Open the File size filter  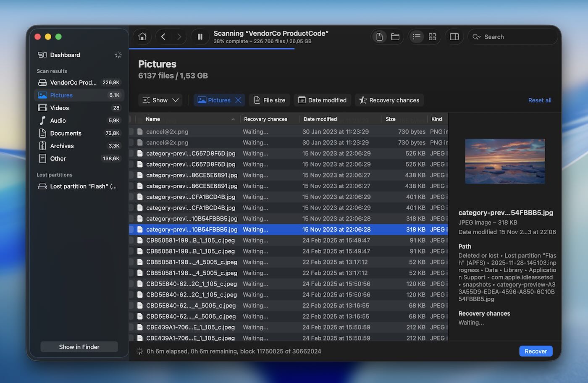270,100
